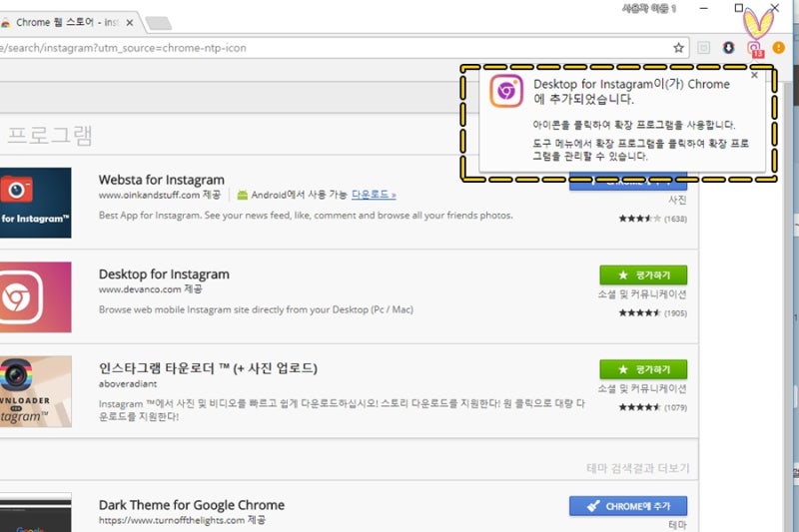Click the 사용자 이름 1 profile button
The width and height of the screenshot is (799, 532).
click(648, 9)
